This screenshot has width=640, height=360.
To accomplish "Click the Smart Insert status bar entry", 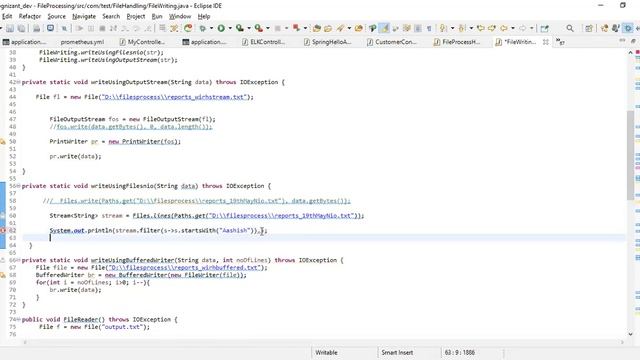I will 397,352.
